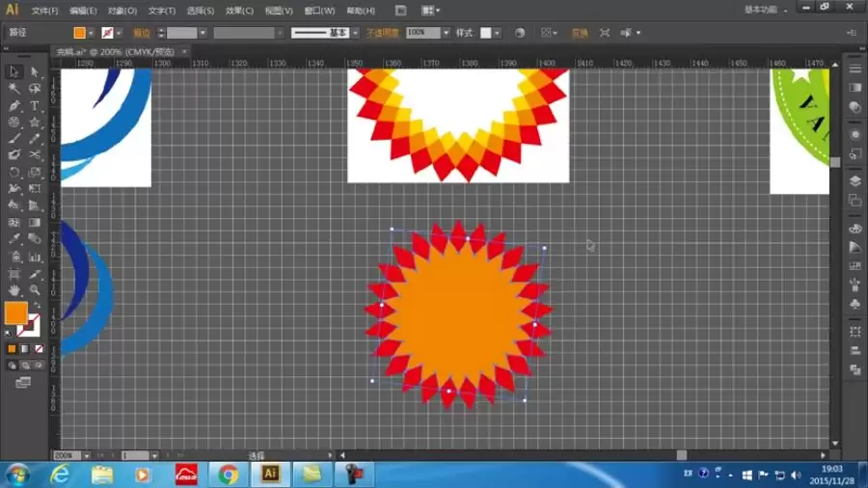The width and height of the screenshot is (868, 488).
Task: Select the Scissors tool
Action: pos(35,155)
